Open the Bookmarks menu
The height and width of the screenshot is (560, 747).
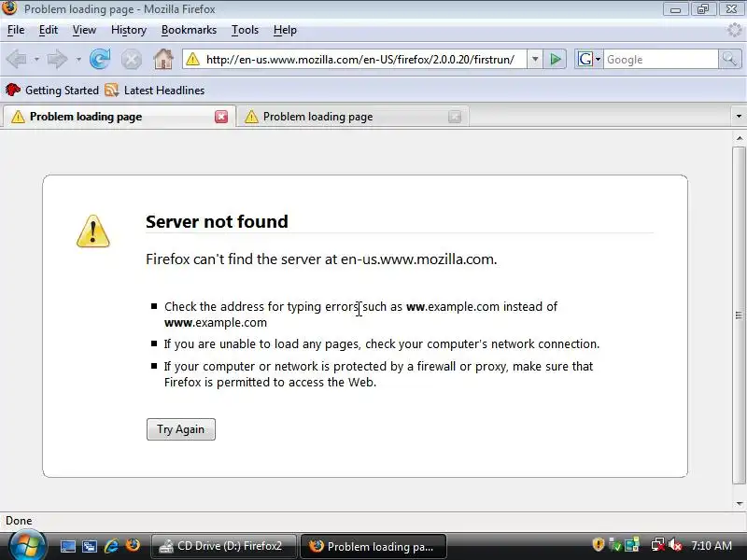click(190, 30)
